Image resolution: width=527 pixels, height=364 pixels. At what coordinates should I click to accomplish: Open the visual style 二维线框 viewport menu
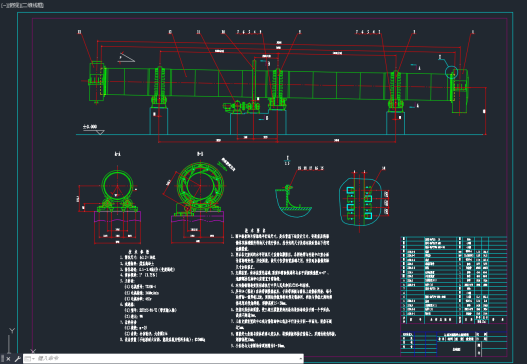coord(33,5)
